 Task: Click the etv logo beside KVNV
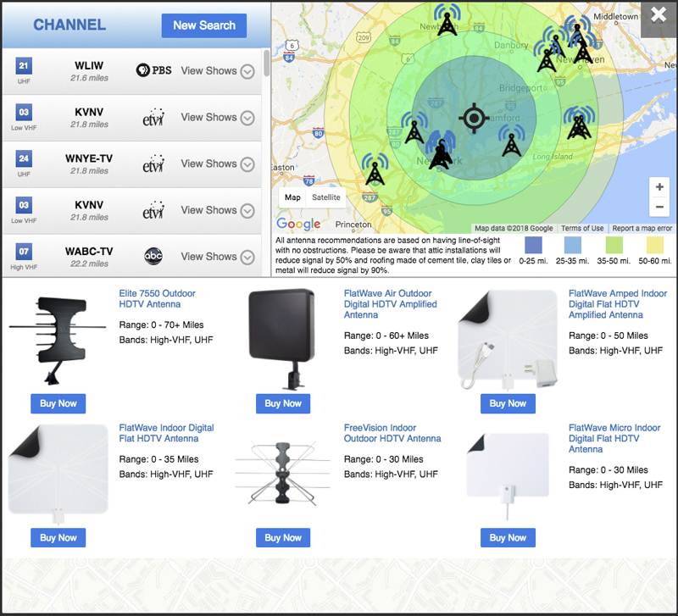155,118
